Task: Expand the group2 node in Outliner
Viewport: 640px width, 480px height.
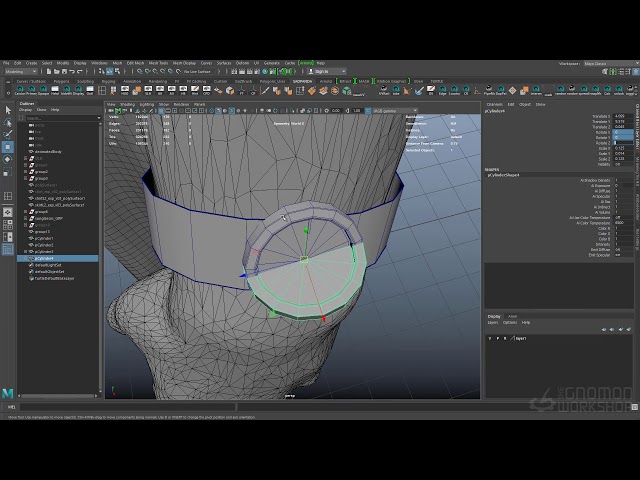Action: pyautogui.click(x=26, y=172)
